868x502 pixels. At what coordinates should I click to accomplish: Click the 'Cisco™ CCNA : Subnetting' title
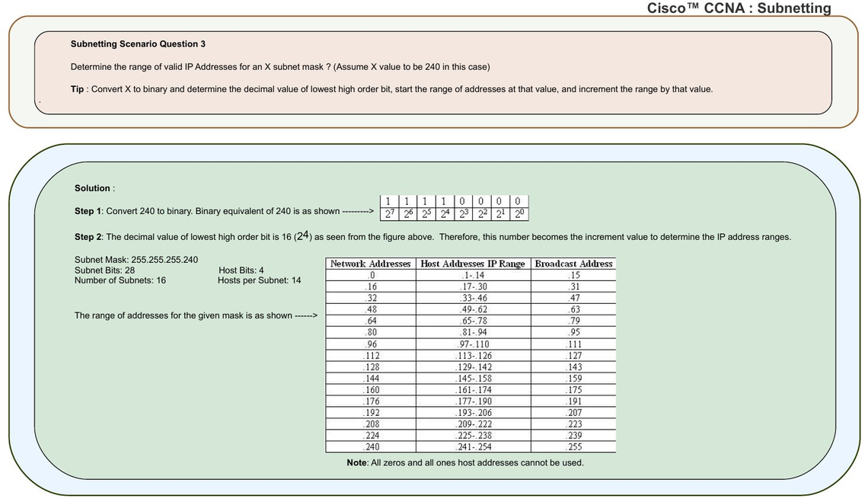coord(739,8)
